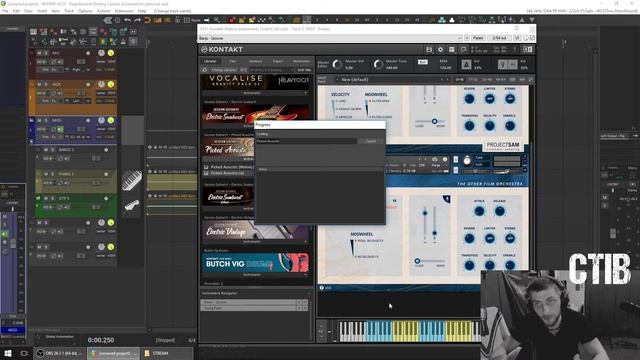Viewport: 640px width, 360px height.
Task: Click the library refresh circular icon
Action: 205,70
